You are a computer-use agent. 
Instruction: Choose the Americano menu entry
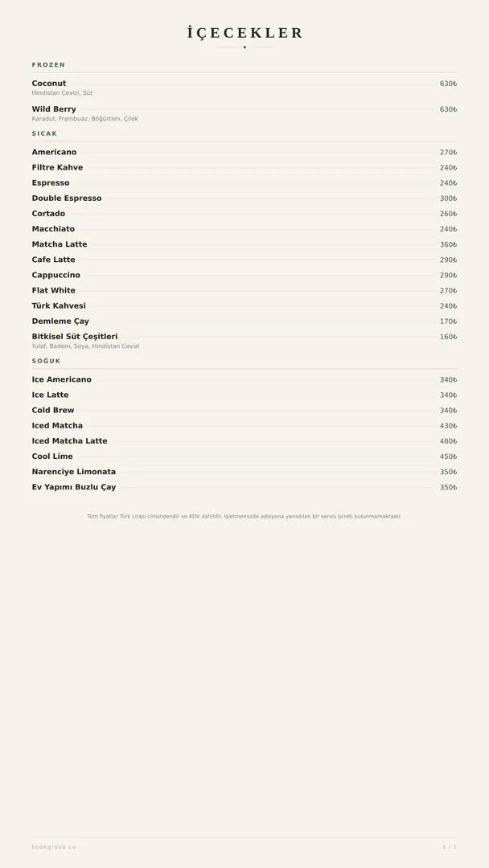244,152
